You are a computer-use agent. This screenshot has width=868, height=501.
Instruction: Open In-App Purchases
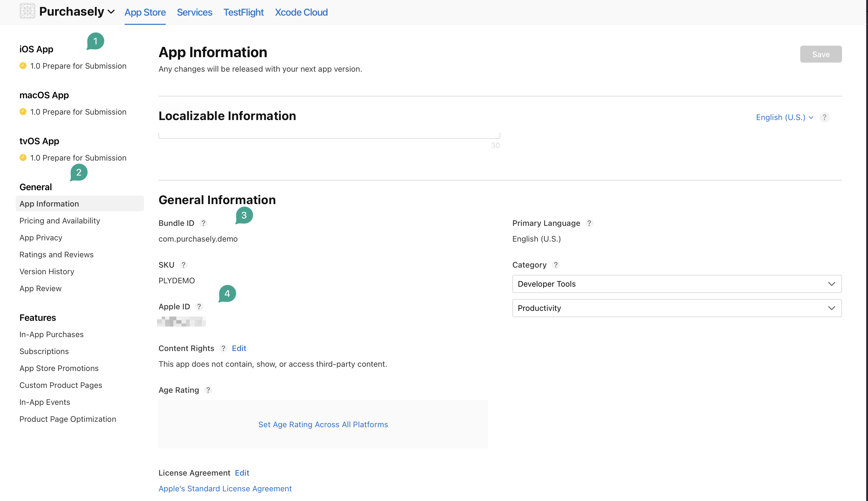tap(51, 334)
